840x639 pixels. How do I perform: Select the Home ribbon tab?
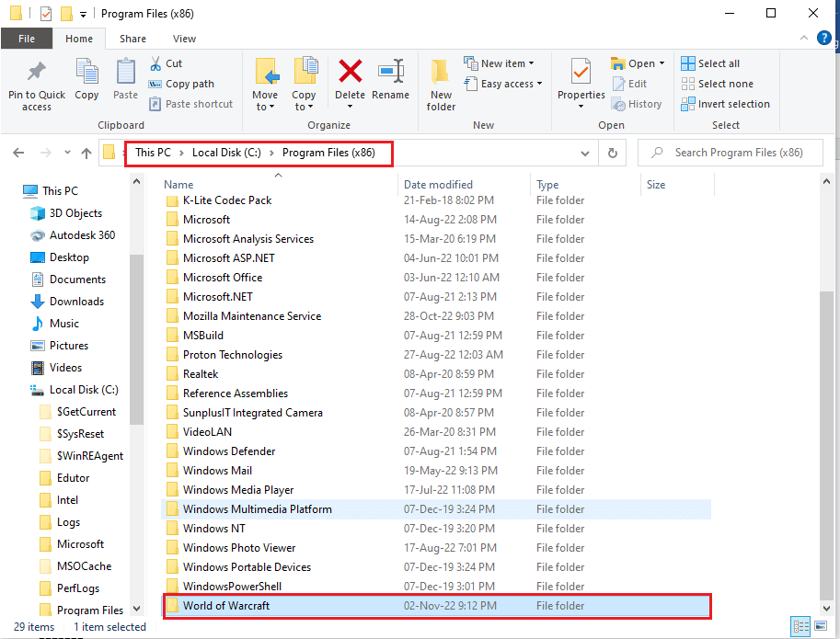[x=79, y=39]
